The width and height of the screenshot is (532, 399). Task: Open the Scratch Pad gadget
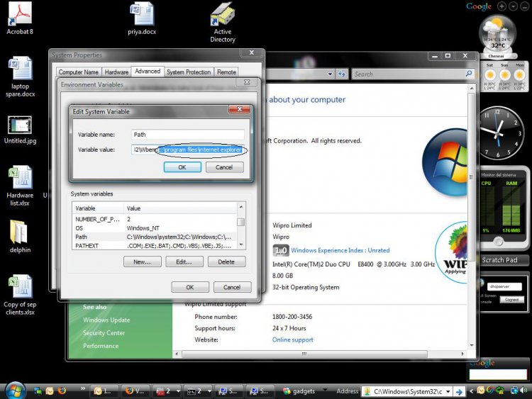(x=500, y=260)
